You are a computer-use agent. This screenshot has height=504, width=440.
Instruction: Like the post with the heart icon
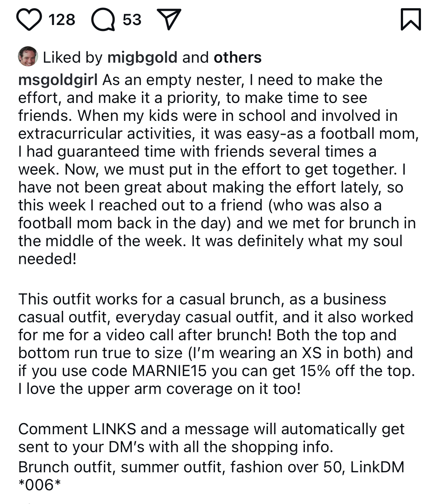(x=29, y=20)
